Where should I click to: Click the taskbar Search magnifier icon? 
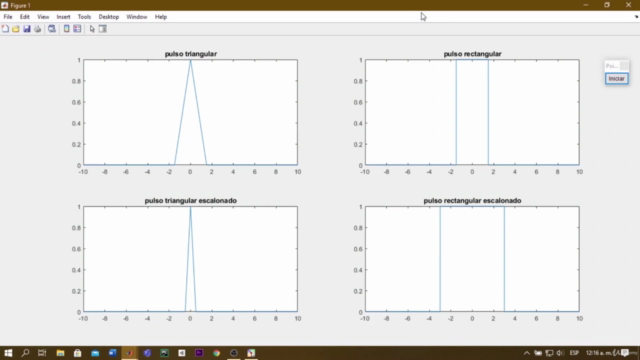25,353
